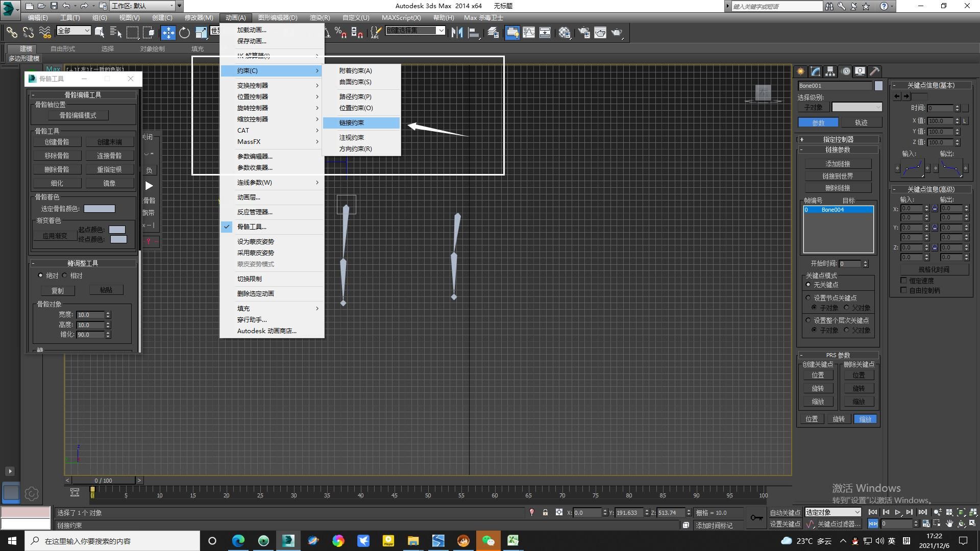Viewport: 980px width, 551px height.
Task: Collapse the 关键点信息(高级) rollout
Action: pos(930,189)
